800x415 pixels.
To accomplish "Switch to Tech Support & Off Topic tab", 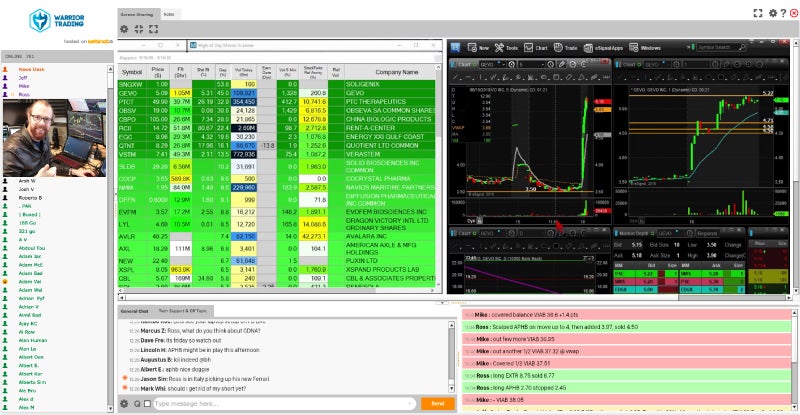I will [x=182, y=310].
